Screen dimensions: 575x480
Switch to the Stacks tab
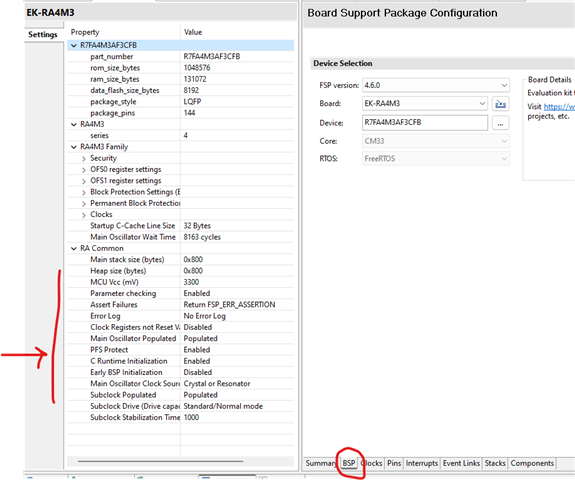pos(495,463)
